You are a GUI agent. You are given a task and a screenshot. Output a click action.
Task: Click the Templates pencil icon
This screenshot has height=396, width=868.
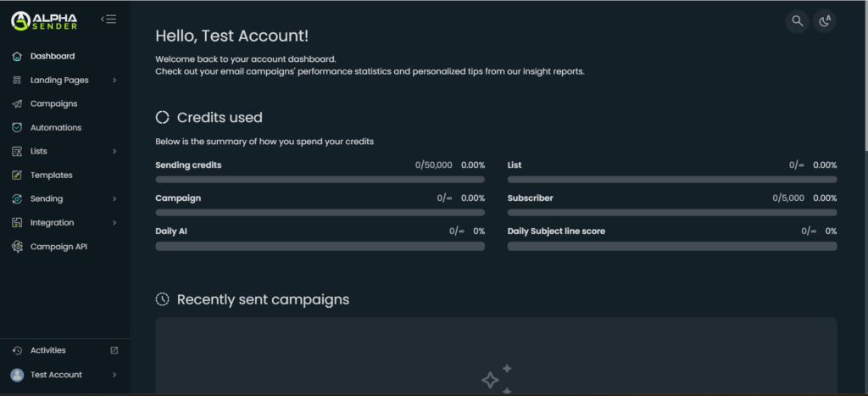pos(17,175)
